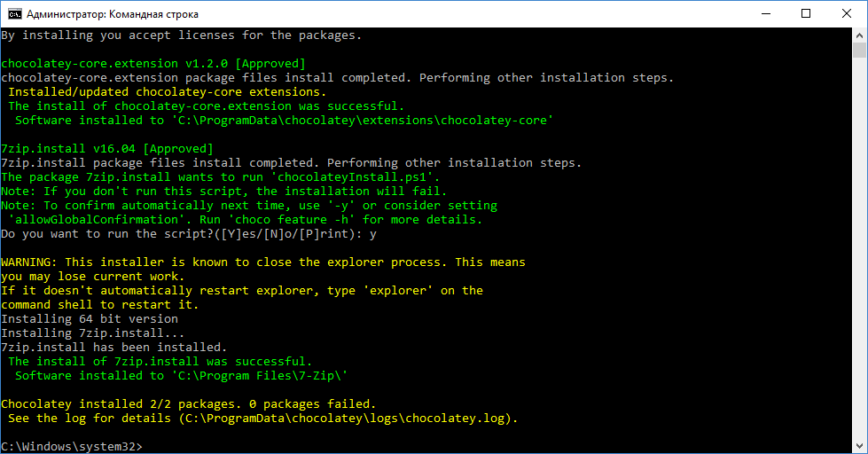Click at the C:\Windows\system32> prompt line
868x454 pixels.
(72, 446)
